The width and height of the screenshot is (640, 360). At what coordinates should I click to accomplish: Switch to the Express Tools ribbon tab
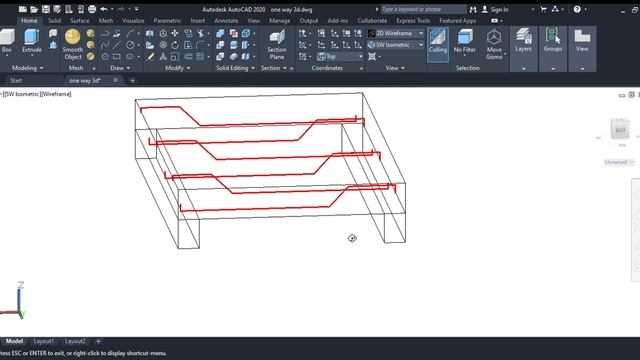[413, 20]
